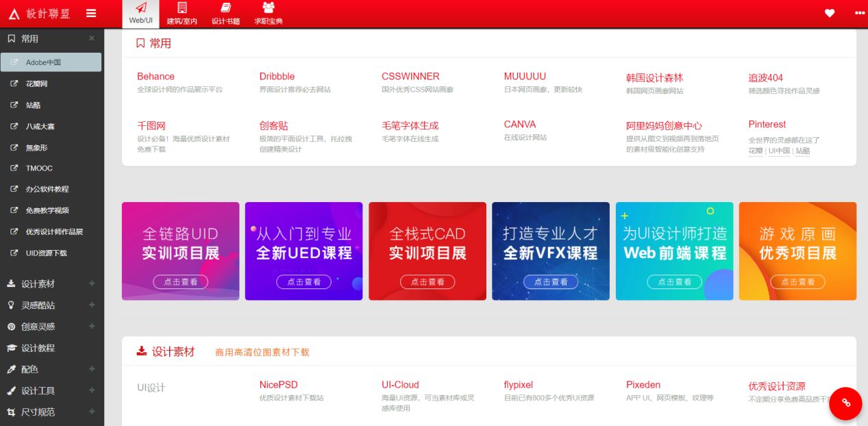Close the 常用 sidebar section with the × toggle

(92, 38)
